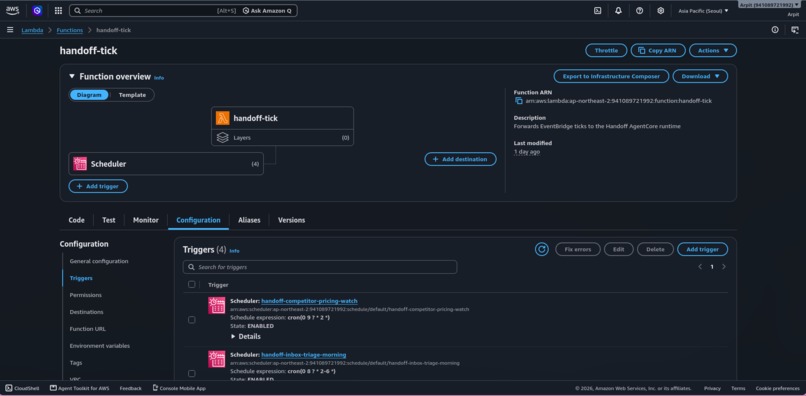This screenshot has height=396, width=806.
Task: Open the Monitor tab
Action: [145, 220]
